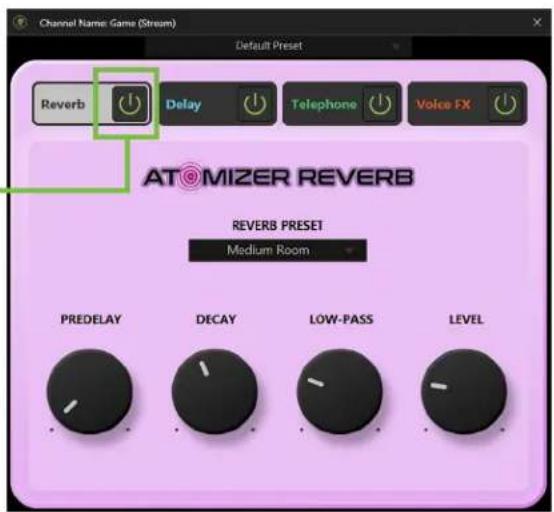This screenshot has width=554, height=512.
Task: Click the LOW-PASS knob
Action: pos(340,391)
